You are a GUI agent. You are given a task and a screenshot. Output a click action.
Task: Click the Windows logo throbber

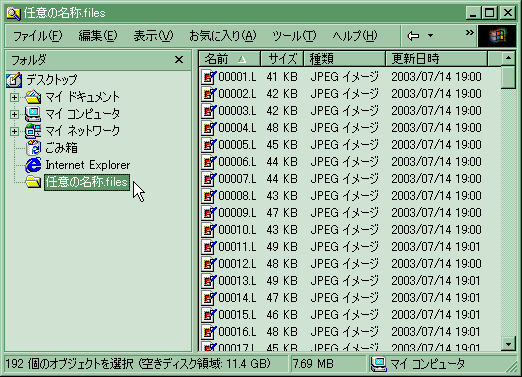tap(497, 36)
